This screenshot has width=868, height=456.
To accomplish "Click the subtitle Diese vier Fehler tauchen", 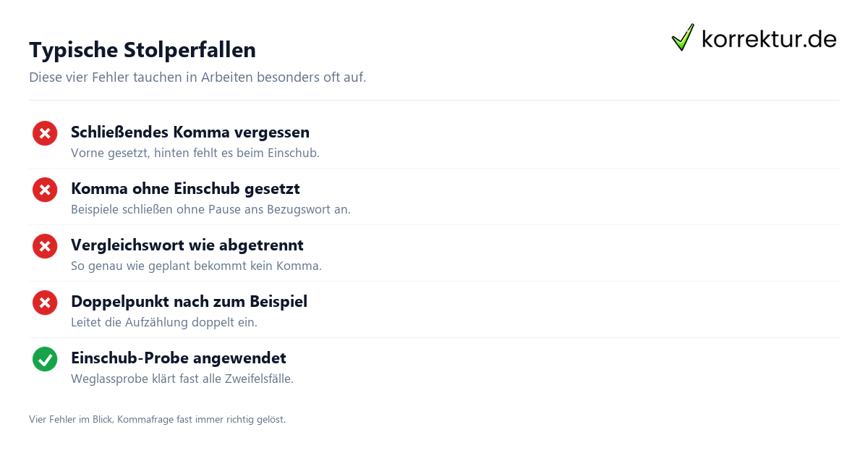I will [x=197, y=77].
